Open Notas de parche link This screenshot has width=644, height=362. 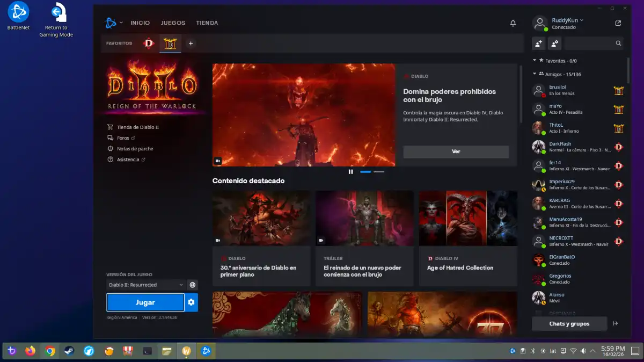135,149
